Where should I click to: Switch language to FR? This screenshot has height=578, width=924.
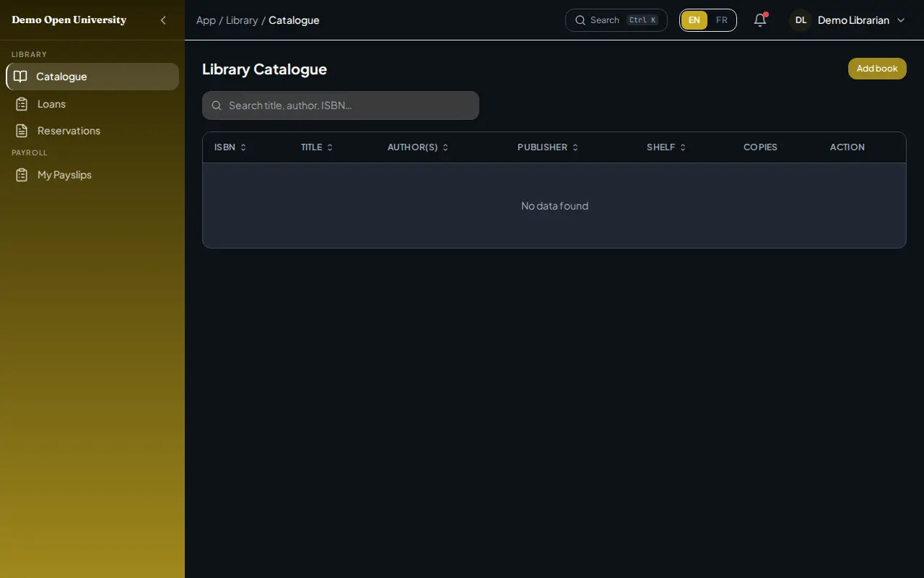pyautogui.click(x=722, y=20)
